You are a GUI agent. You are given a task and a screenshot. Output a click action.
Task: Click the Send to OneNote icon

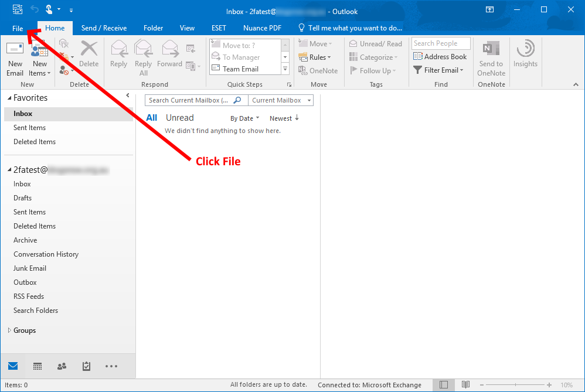491,59
